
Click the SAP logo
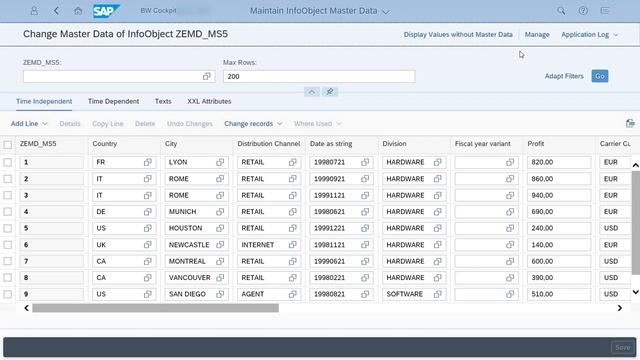pos(106,11)
